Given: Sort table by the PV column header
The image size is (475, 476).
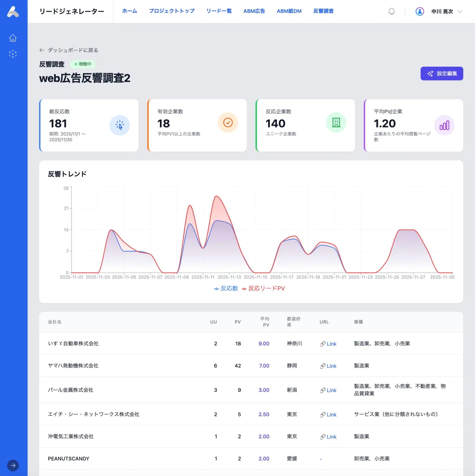Looking at the screenshot, I should 238,322.
